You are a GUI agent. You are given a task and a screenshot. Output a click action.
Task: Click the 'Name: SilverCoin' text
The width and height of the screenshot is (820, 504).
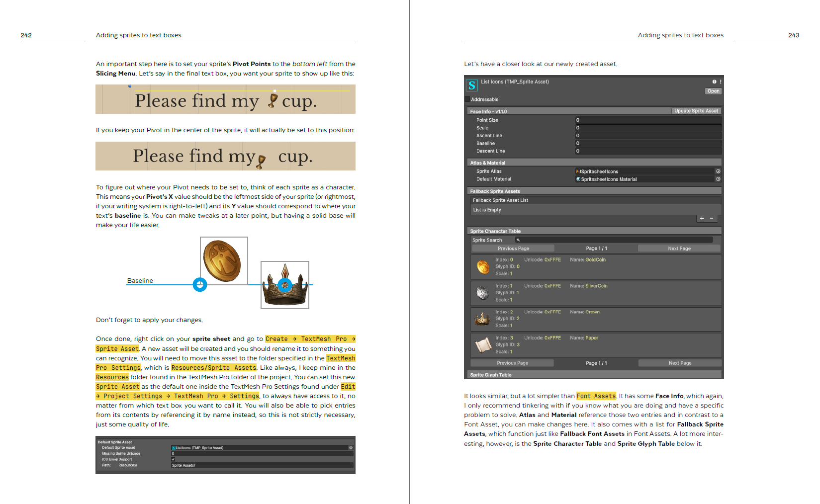point(589,286)
